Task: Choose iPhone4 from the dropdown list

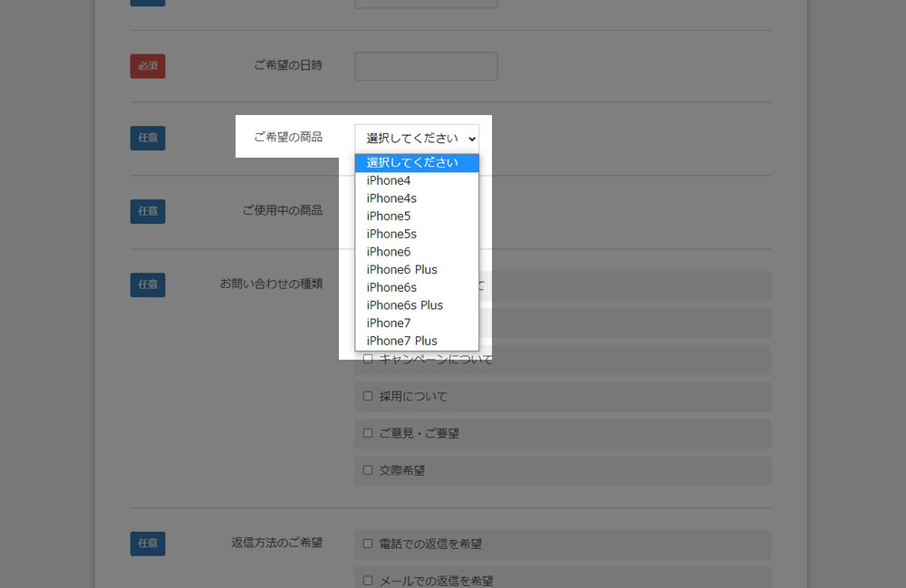Action: (x=417, y=181)
